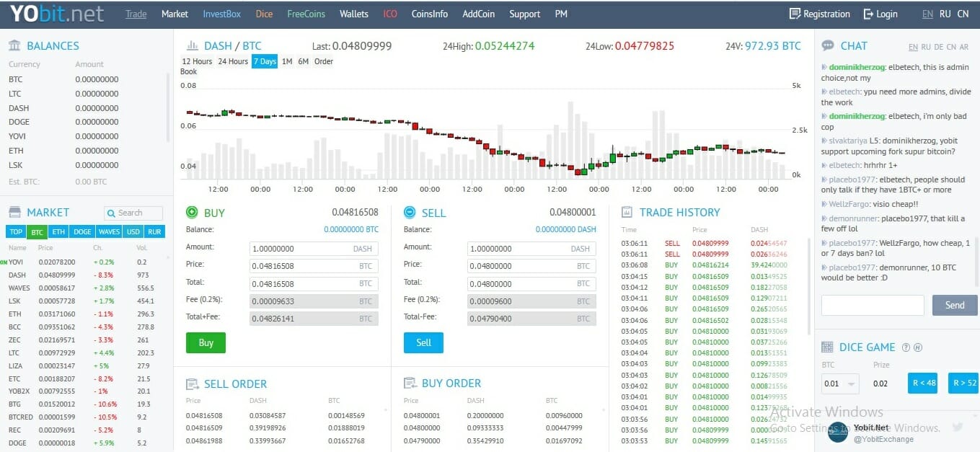980x452 pixels.
Task: Open FreeCoins page
Action: pos(306,14)
